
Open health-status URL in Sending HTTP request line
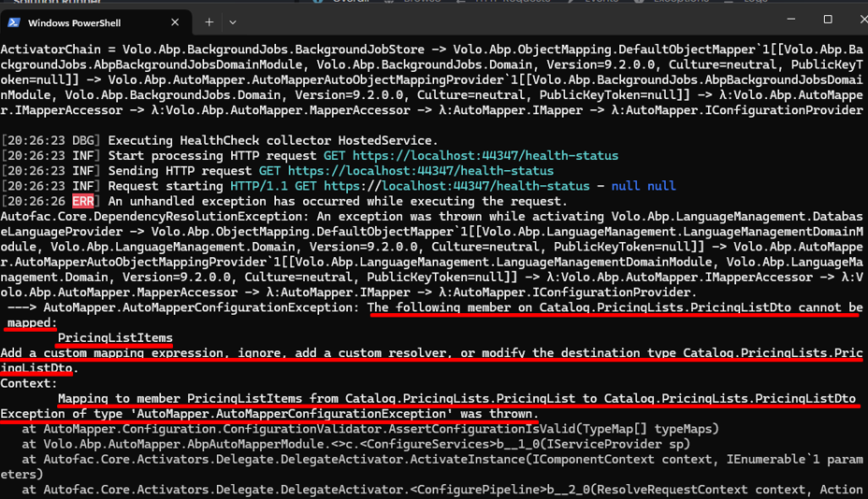(x=420, y=171)
